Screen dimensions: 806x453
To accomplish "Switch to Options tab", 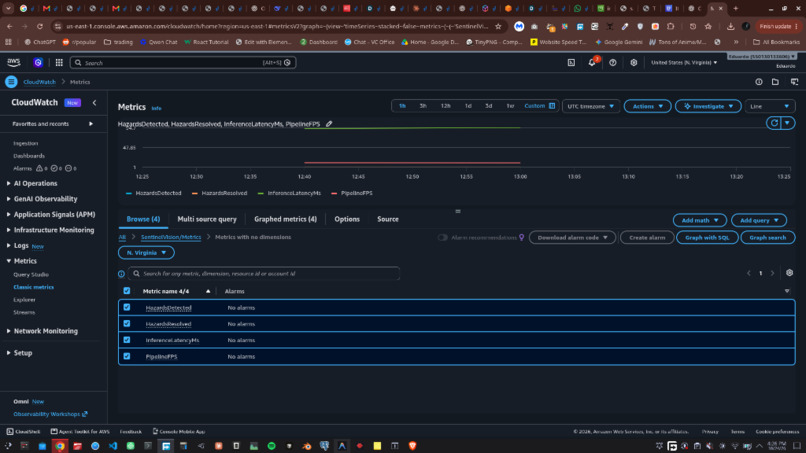I will [x=347, y=219].
